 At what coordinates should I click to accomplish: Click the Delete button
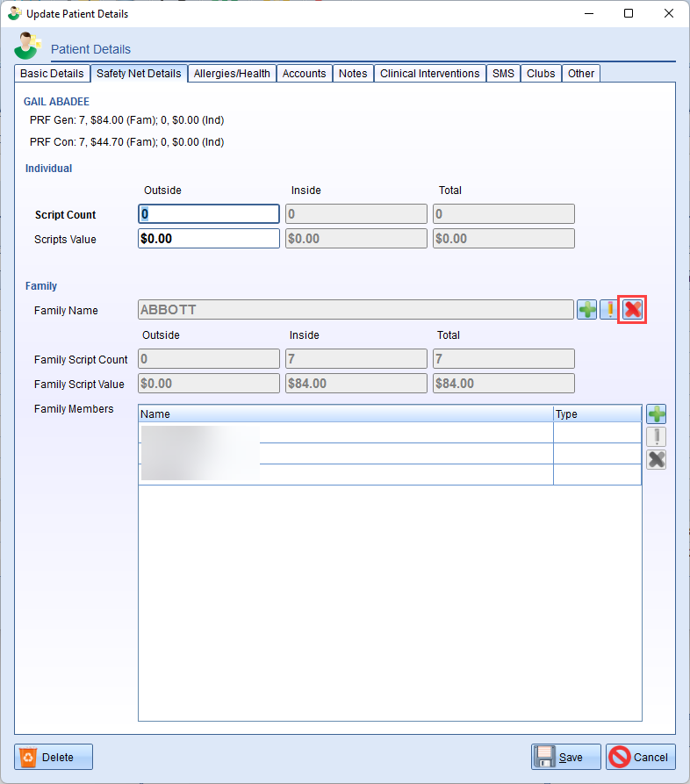click(x=54, y=757)
